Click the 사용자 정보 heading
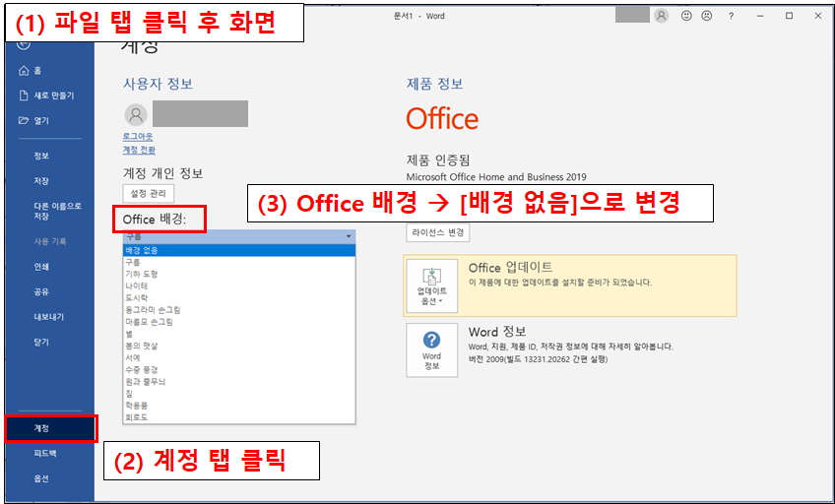 click(x=158, y=84)
